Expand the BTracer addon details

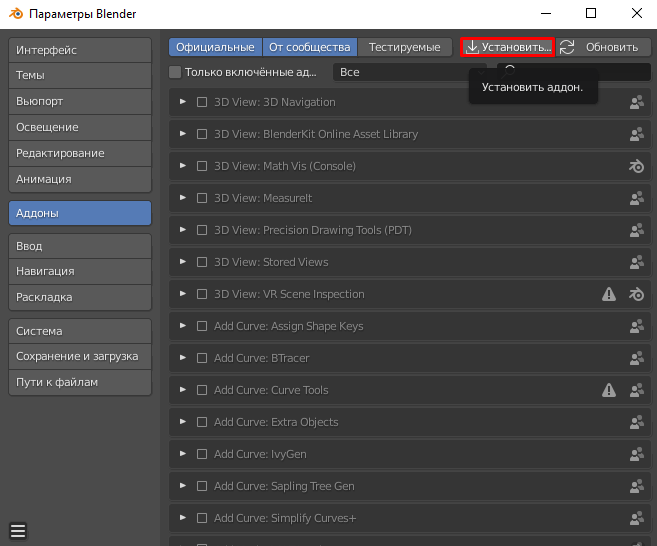(183, 358)
